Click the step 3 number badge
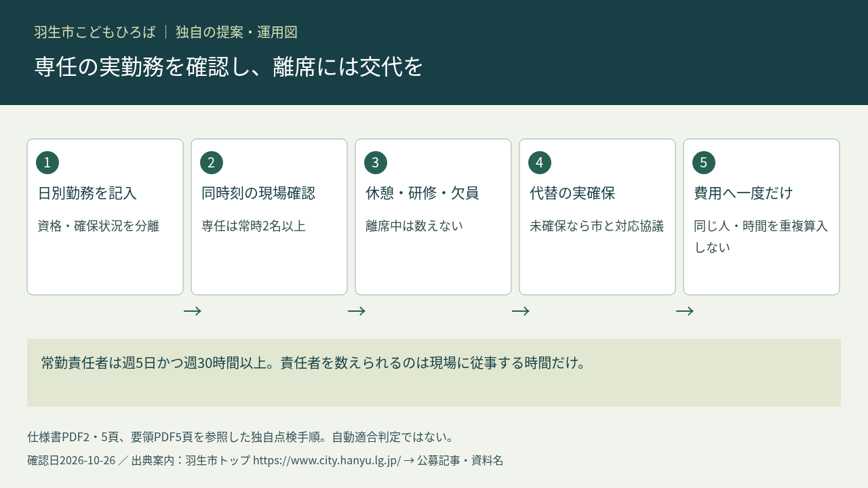 point(376,163)
